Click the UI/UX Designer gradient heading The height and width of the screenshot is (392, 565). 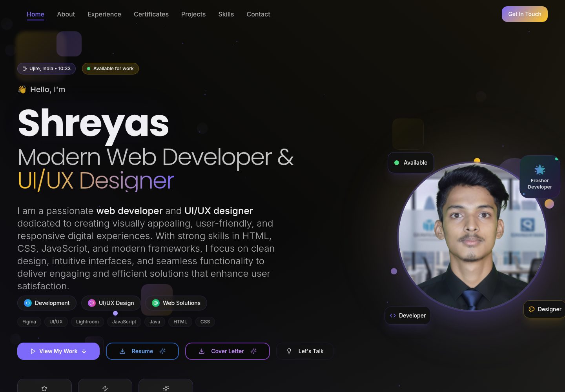coord(96,181)
